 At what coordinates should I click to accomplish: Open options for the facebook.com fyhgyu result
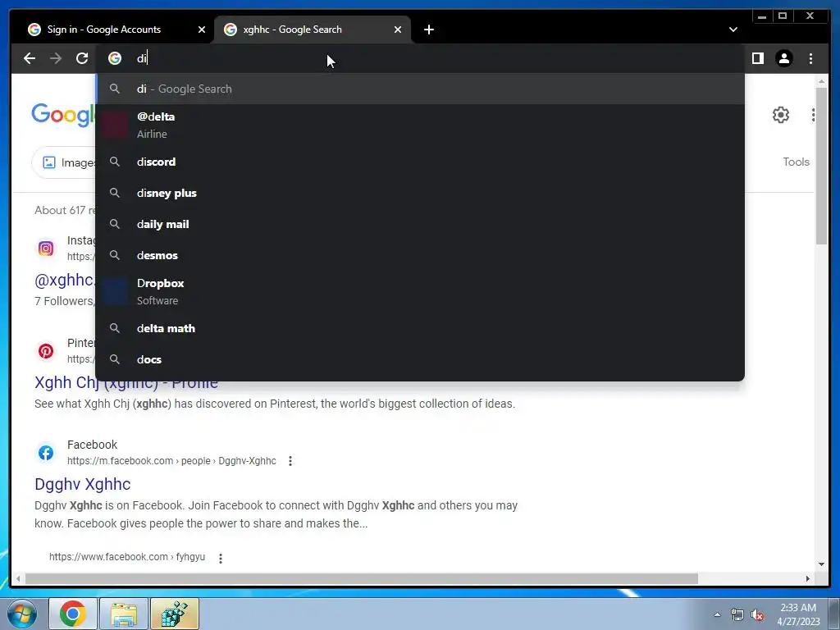[220, 558]
